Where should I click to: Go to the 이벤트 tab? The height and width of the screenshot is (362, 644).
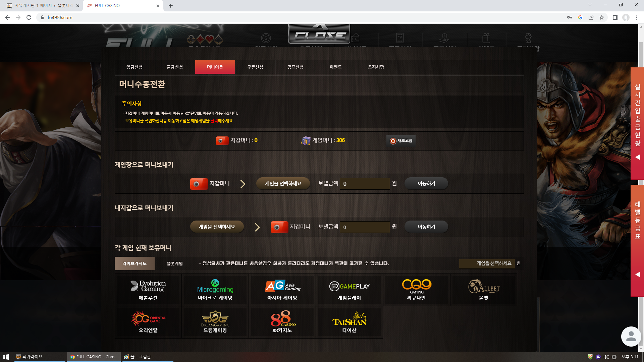click(336, 67)
